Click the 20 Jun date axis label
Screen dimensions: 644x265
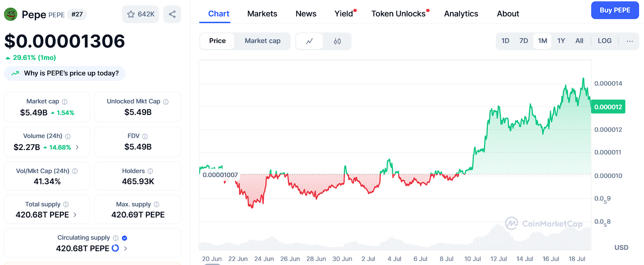212,259
